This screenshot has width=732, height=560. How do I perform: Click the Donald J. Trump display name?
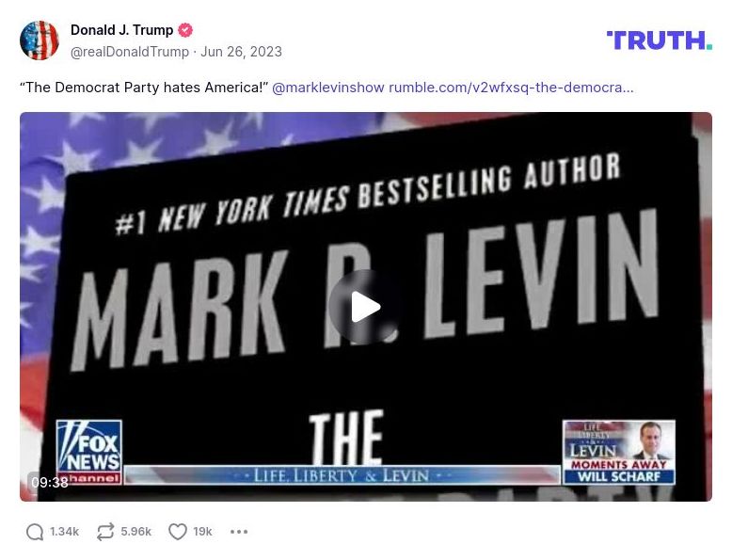122,30
